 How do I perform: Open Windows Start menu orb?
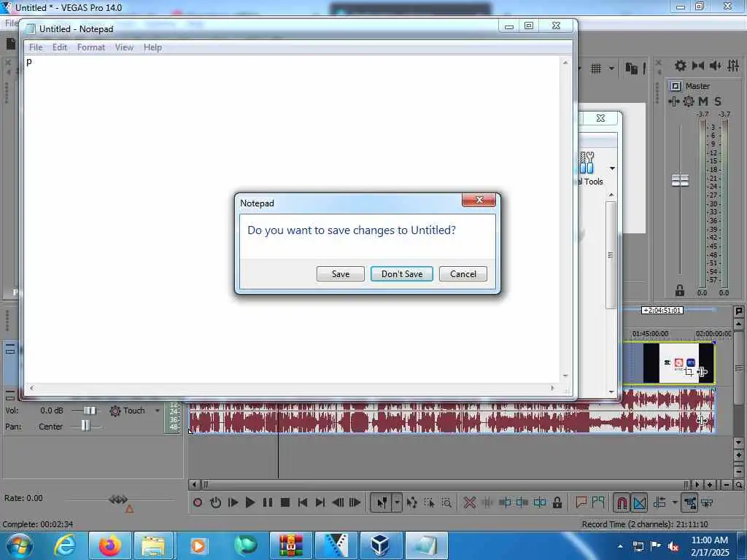click(20, 545)
